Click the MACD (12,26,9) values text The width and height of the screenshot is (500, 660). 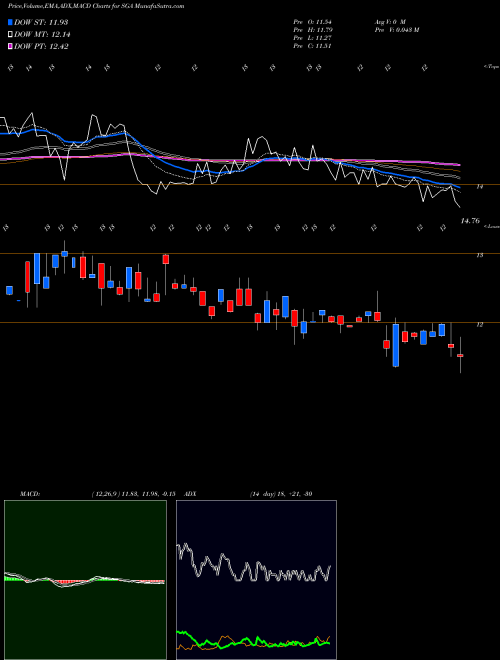pos(133,494)
